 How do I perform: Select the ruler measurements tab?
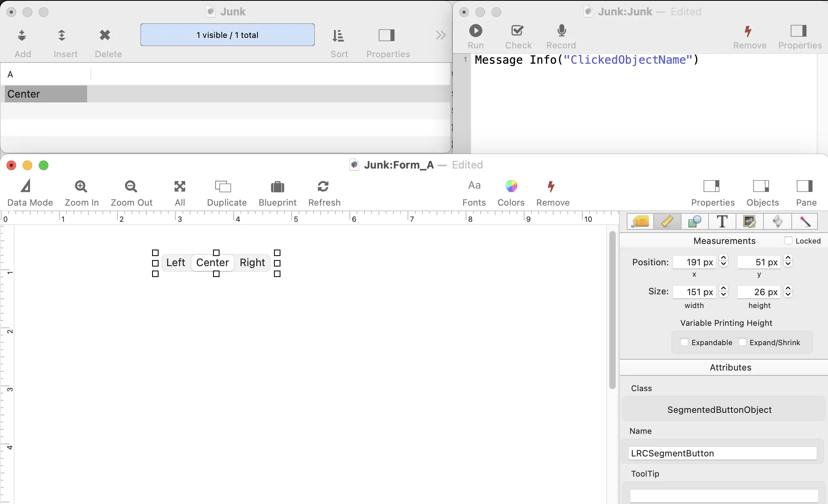[667, 221]
